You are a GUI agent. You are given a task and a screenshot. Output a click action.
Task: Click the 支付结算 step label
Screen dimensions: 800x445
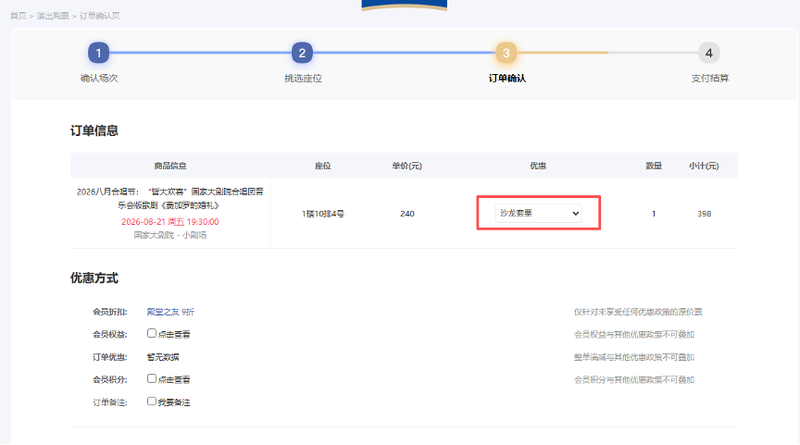click(710, 78)
